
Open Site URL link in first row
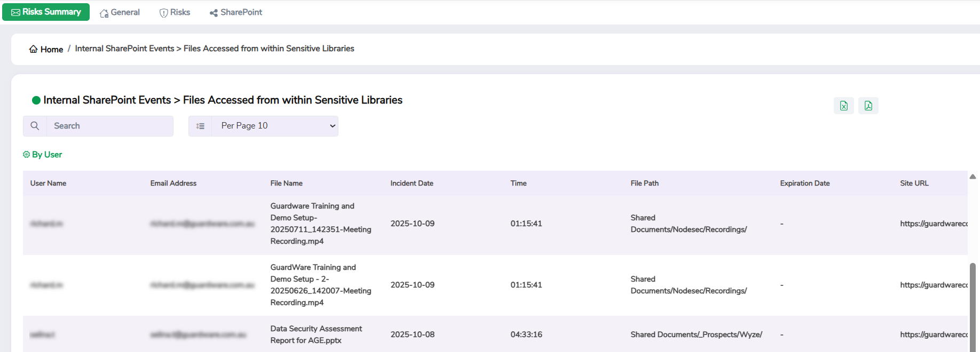point(933,223)
